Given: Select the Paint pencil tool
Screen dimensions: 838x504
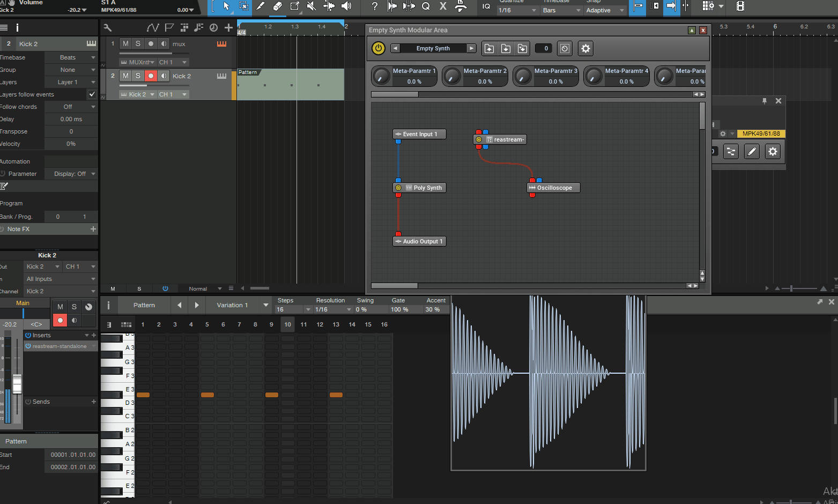Looking at the screenshot, I should pos(261,6).
